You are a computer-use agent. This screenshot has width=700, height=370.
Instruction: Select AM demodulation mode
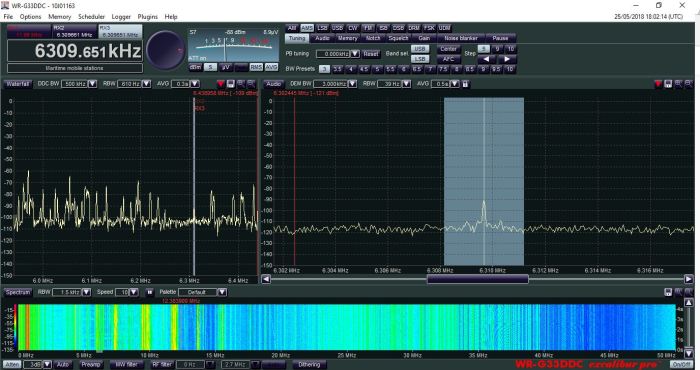tap(292, 28)
